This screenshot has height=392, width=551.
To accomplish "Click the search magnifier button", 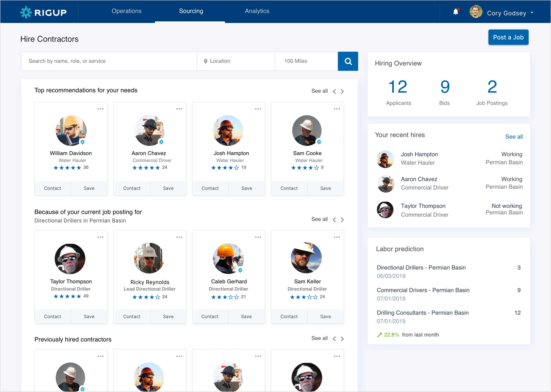I will tap(348, 61).
